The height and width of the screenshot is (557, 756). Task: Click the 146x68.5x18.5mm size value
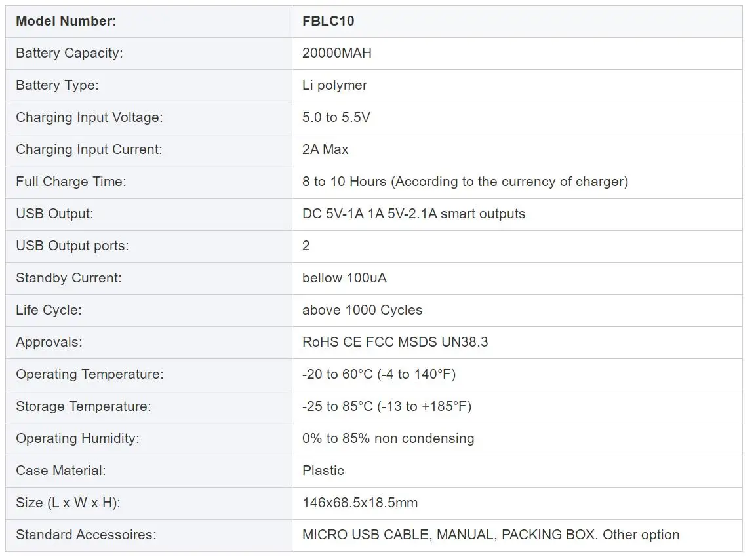click(360, 503)
